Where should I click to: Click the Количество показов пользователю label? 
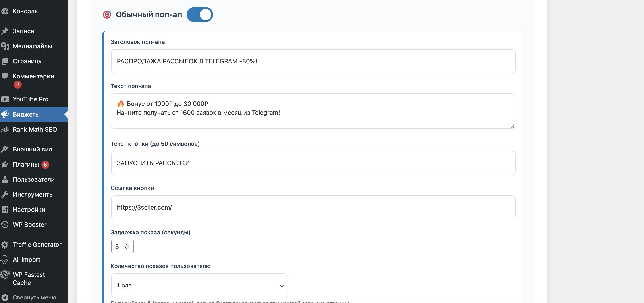pos(160,266)
